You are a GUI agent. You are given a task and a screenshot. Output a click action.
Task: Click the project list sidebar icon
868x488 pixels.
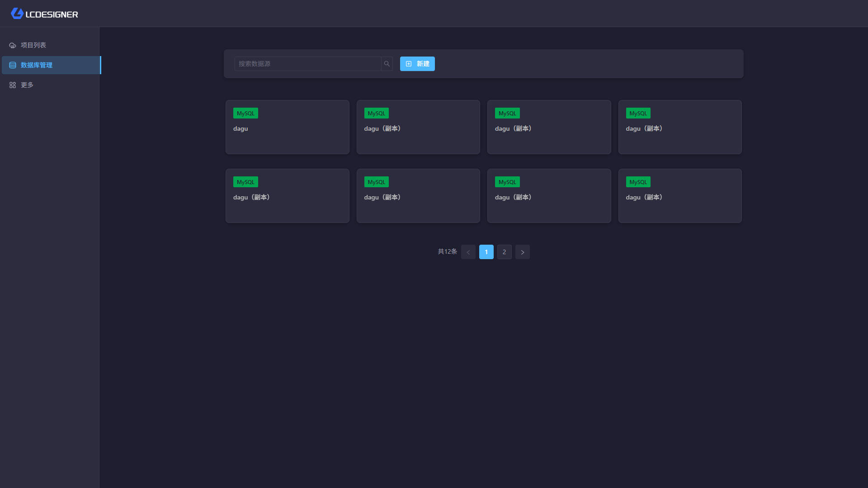[x=13, y=45]
